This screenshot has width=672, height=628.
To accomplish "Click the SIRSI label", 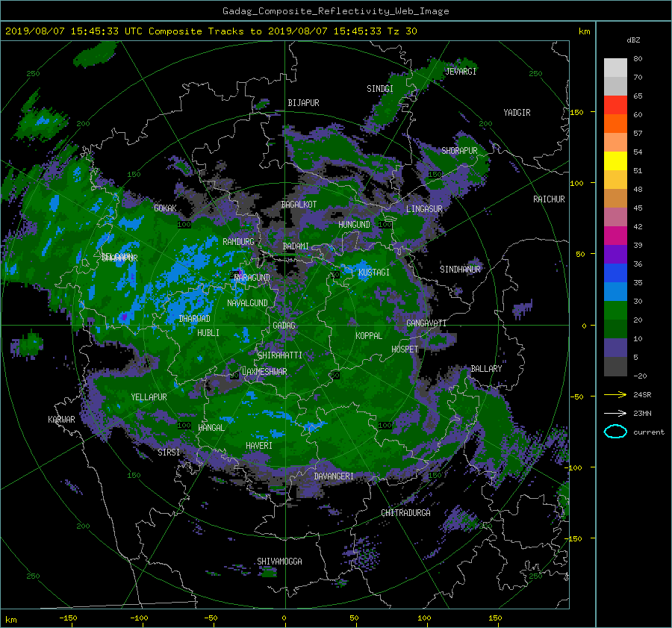I will [169, 453].
